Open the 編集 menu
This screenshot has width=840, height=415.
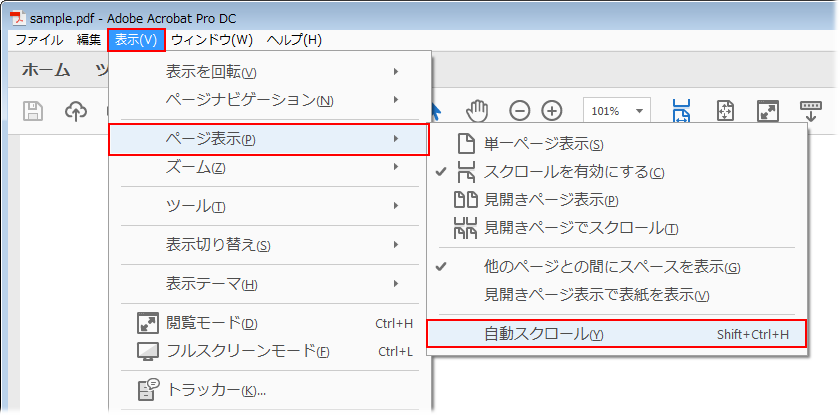88,40
